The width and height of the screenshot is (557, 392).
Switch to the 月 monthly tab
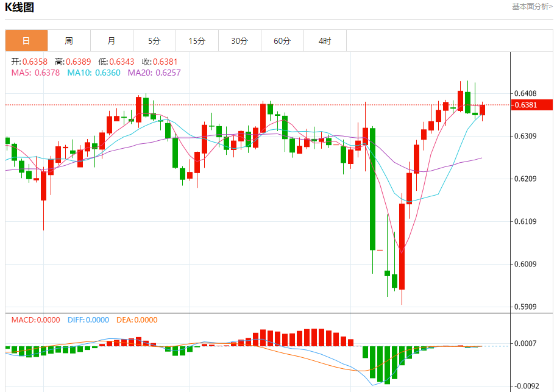[x=112, y=41]
